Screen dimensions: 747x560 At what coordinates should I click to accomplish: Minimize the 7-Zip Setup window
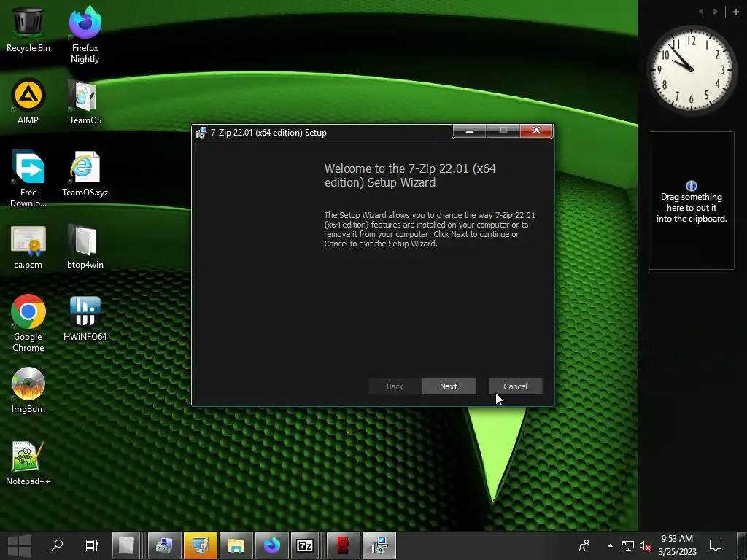tap(469, 131)
